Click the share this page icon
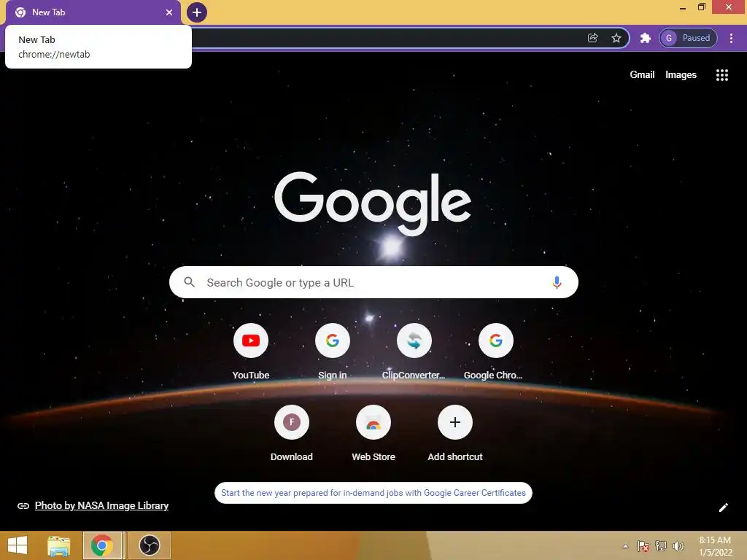This screenshot has width=747, height=560. (592, 38)
